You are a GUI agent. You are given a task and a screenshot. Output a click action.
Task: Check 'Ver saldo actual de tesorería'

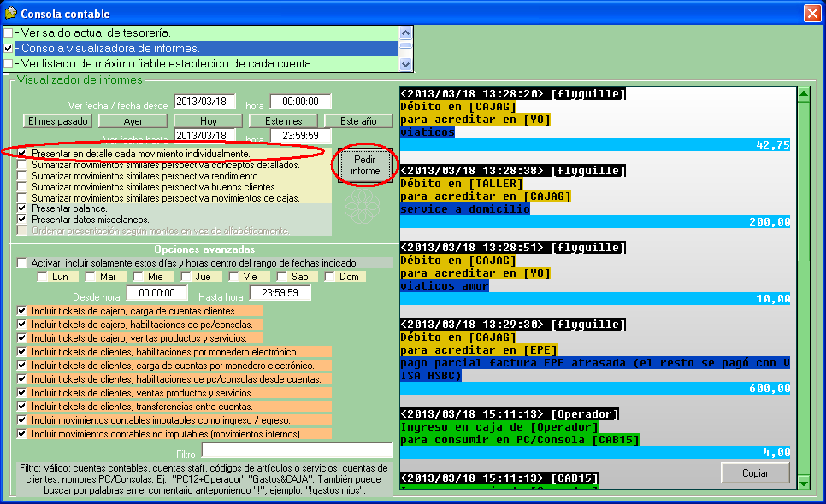click(9, 32)
